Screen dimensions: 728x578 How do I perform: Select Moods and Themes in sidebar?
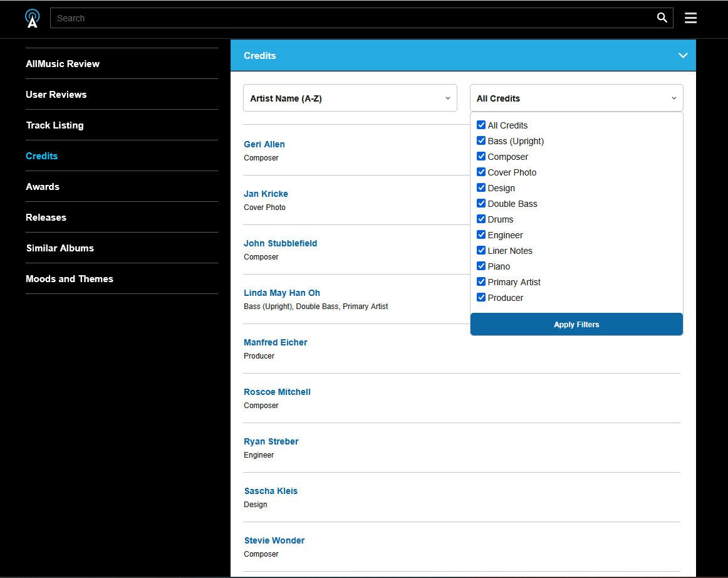tap(70, 279)
